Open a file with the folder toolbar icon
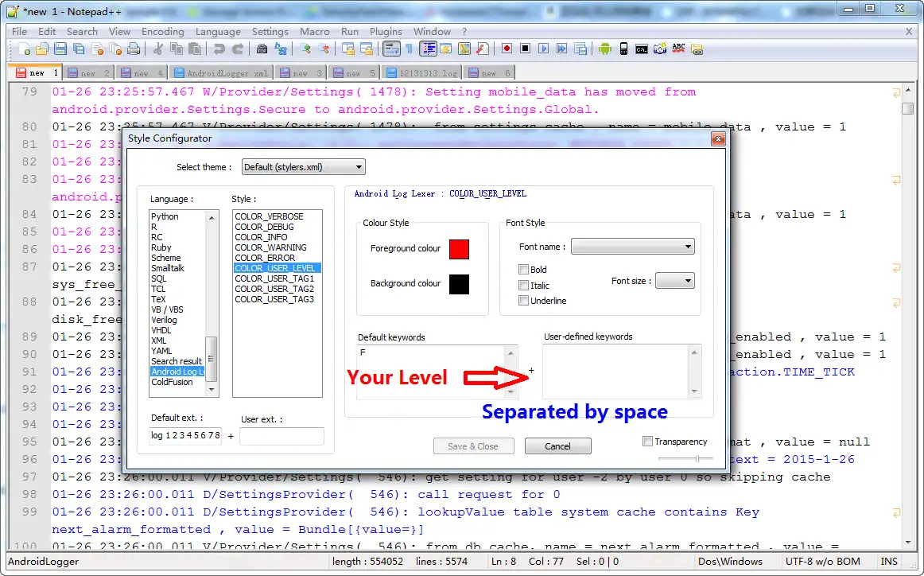The image size is (924, 576). (42, 49)
